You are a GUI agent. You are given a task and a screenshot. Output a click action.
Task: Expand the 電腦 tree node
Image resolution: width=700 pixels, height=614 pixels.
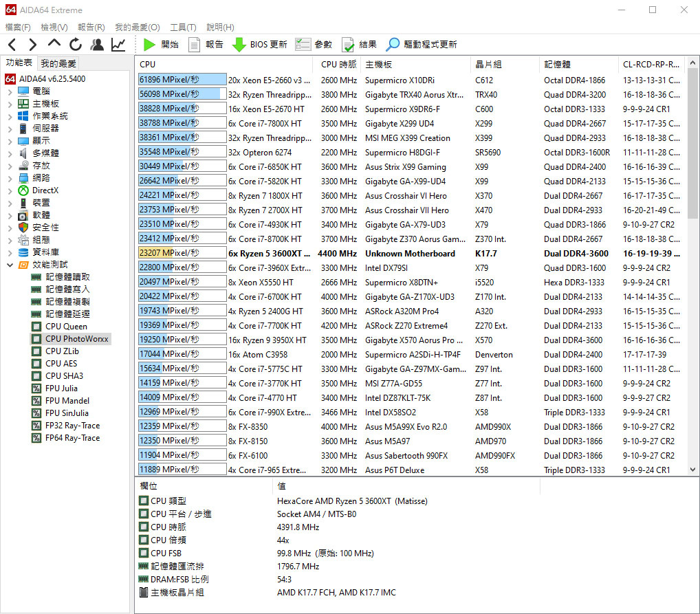[10, 91]
